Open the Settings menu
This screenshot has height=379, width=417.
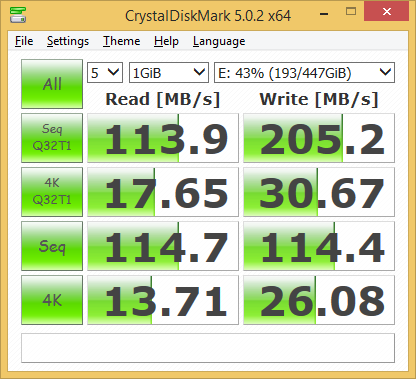(x=68, y=41)
